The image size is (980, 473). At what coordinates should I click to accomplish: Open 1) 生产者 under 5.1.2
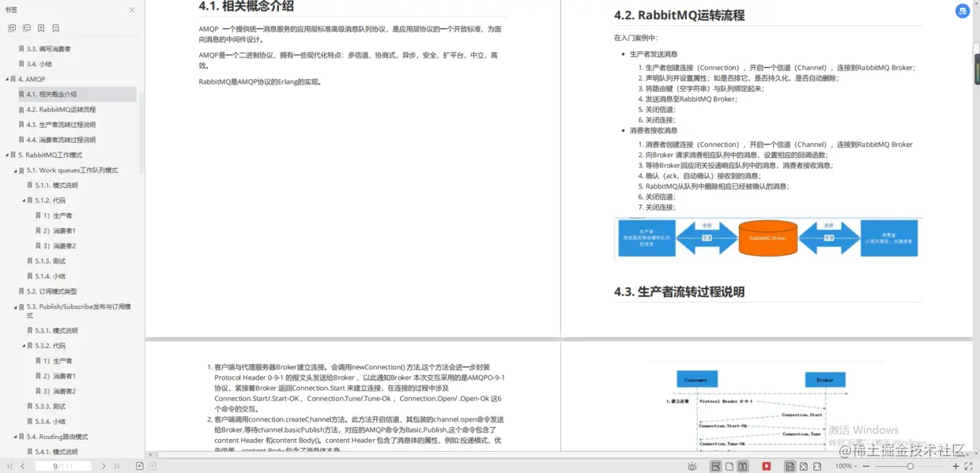(x=58, y=216)
